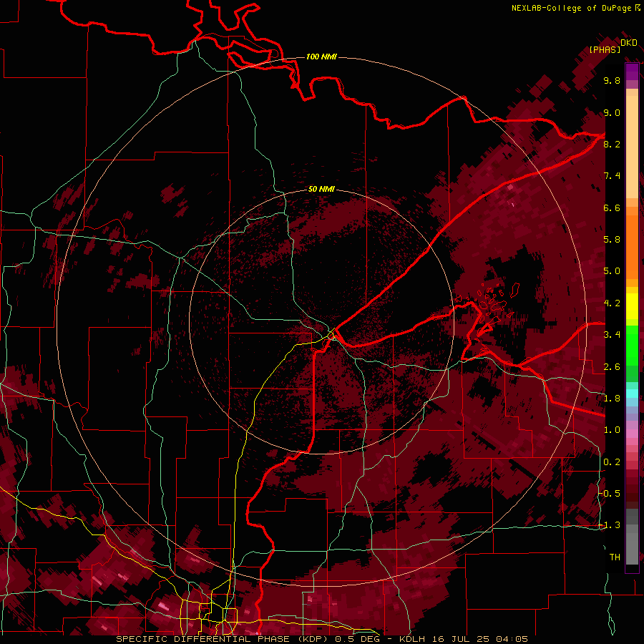Screen dimensions: 644x644
Task: Click the 7.4 value on the color scale
Action: click(x=612, y=176)
